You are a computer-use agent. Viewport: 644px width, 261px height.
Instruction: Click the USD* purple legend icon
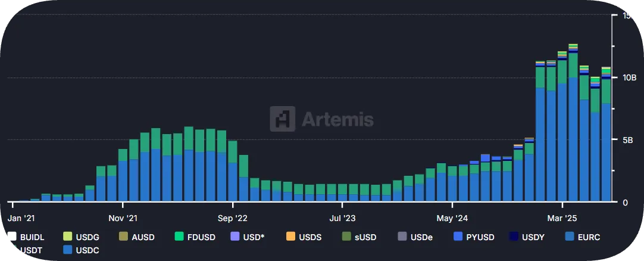[x=235, y=237]
